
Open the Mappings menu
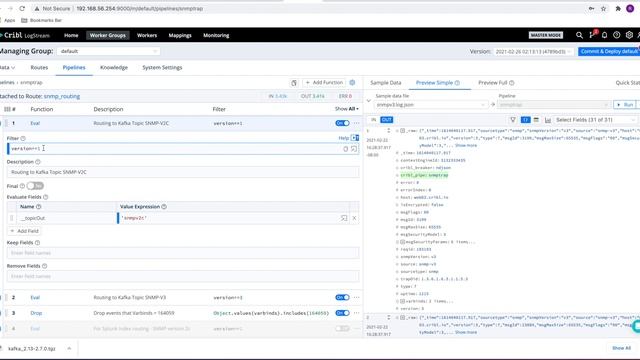click(180, 36)
